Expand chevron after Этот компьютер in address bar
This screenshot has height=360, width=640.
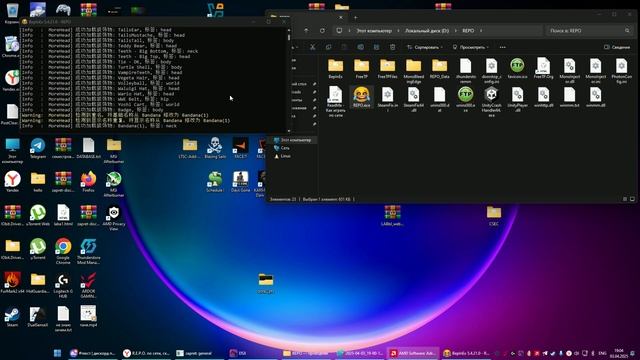tap(398, 31)
